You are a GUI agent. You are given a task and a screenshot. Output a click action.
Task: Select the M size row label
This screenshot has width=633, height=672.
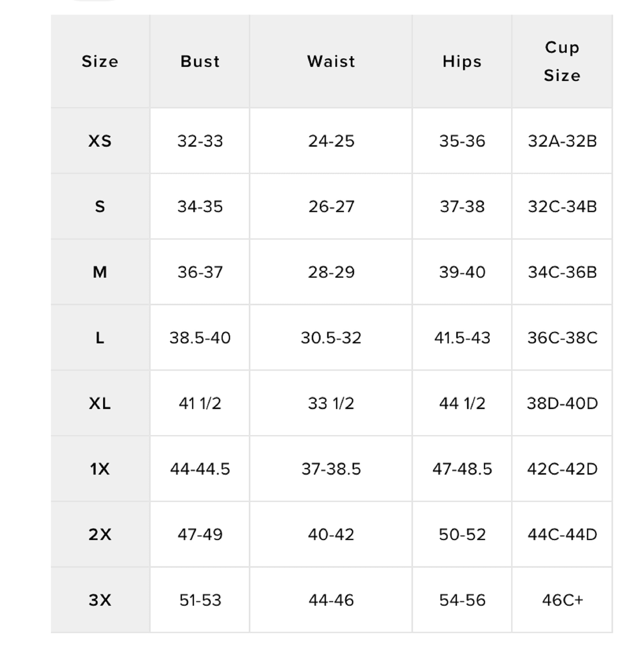[x=100, y=272]
